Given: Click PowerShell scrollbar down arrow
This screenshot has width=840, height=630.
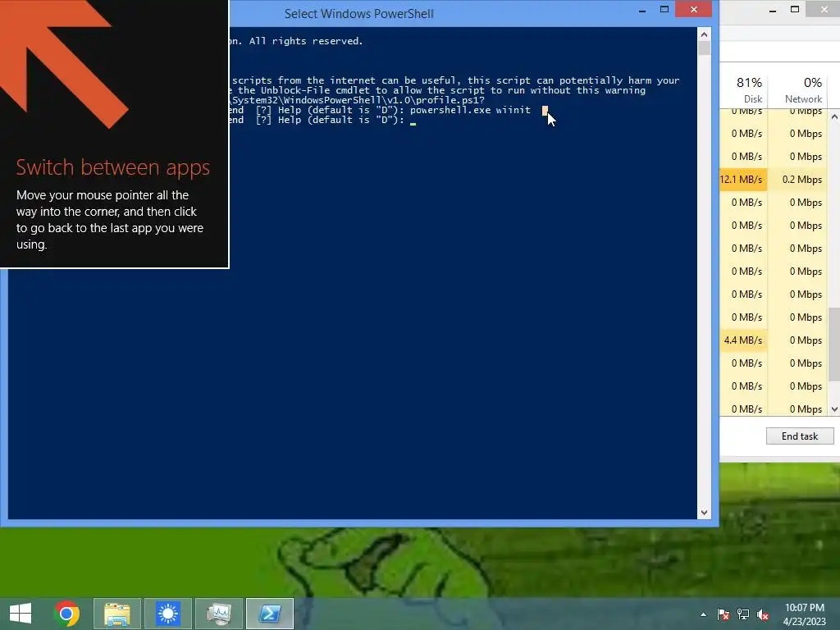Looking at the screenshot, I should [704, 513].
